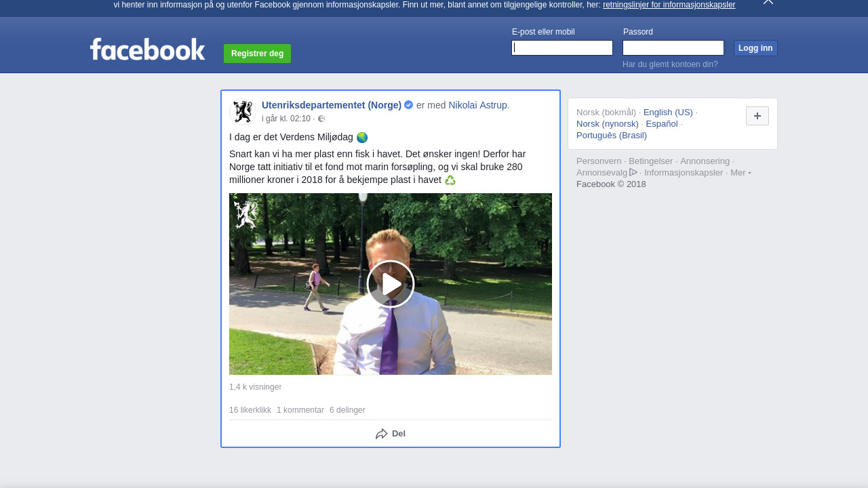Focus the E-post eller mobil field
The width and height of the screenshot is (868, 488).
[x=562, y=47]
